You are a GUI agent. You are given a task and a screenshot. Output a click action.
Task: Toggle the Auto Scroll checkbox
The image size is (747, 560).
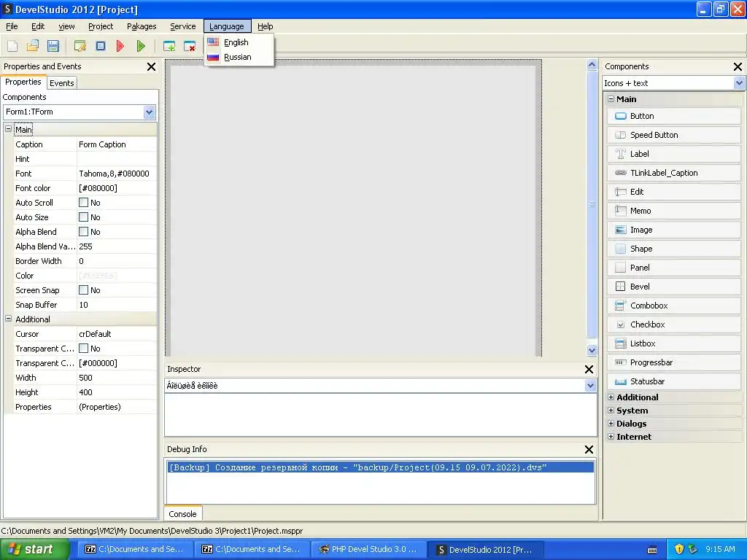coord(83,203)
